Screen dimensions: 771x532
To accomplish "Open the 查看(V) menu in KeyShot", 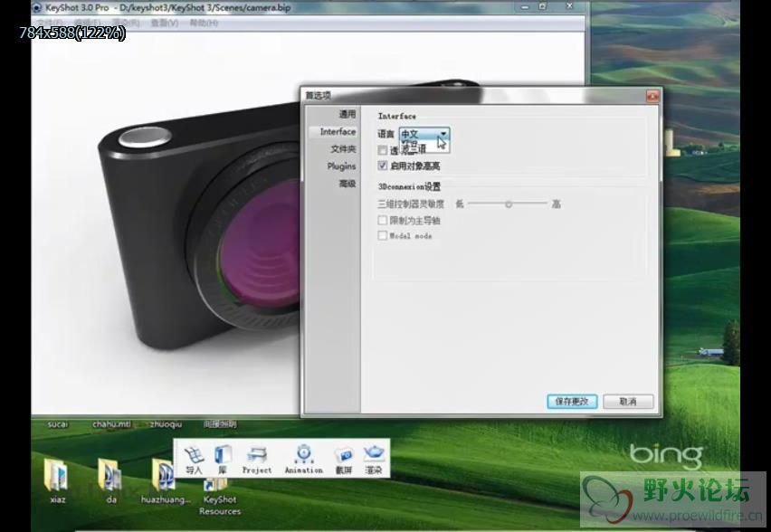I will tap(164, 23).
